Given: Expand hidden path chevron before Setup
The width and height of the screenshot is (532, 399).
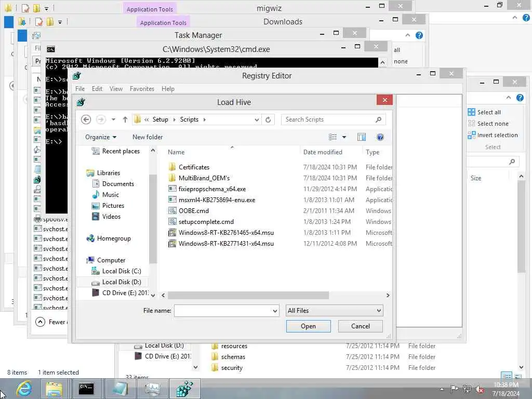Looking at the screenshot, I should point(147,119).
